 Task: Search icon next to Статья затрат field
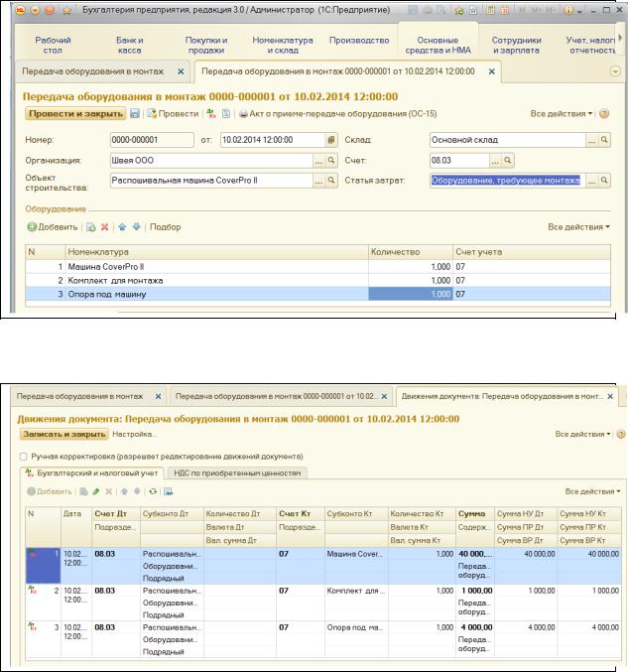point(604,181)
